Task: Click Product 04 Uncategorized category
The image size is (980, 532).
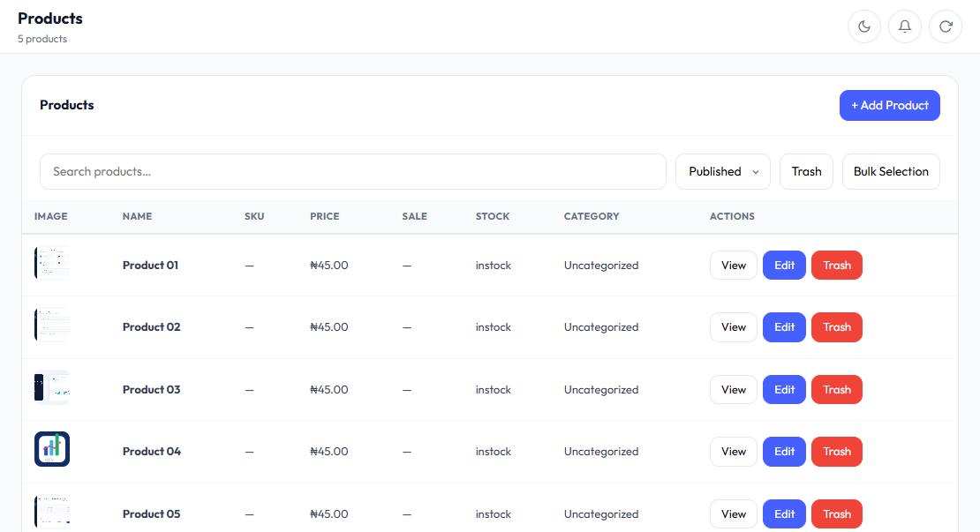Action: pyautogui.click(x=601, y=452)
